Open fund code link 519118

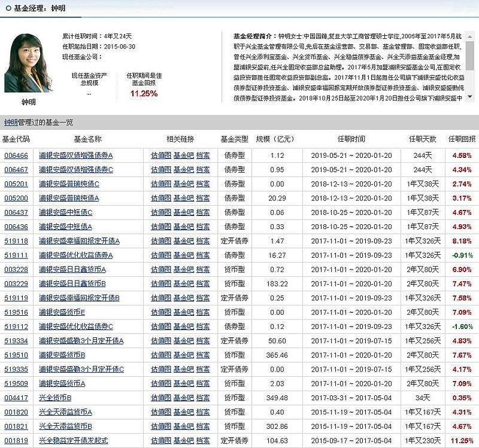tap(16, 241)
